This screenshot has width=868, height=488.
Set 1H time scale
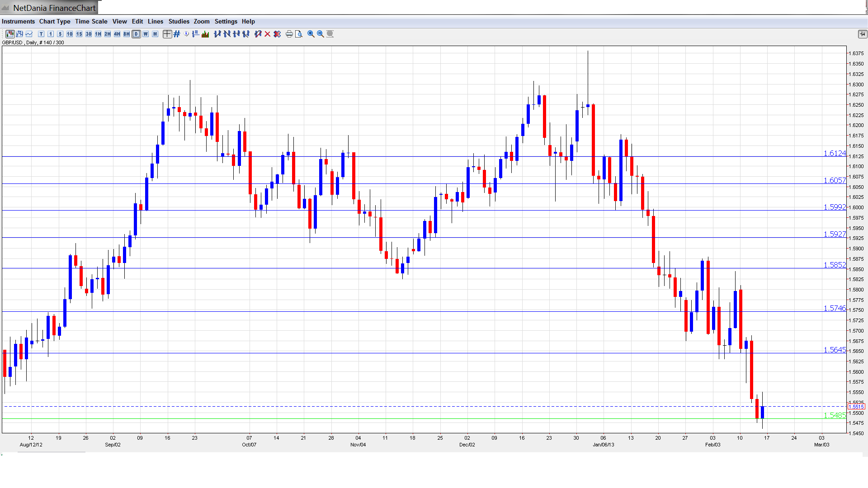[x=98, y=34]
